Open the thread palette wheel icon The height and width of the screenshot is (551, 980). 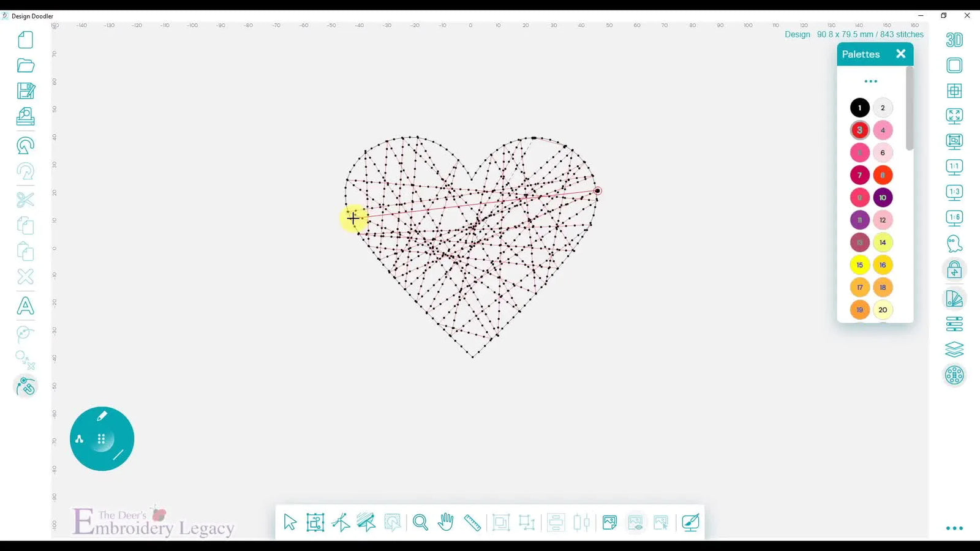pyautogui.click(x=954, y=375)
